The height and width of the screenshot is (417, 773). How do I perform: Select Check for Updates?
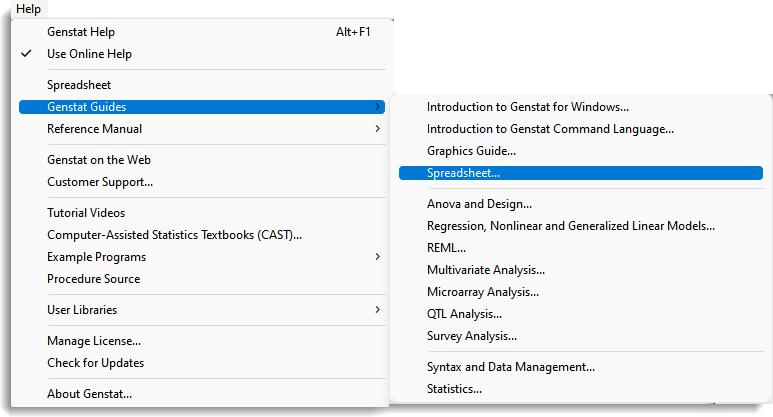(202, 363)
